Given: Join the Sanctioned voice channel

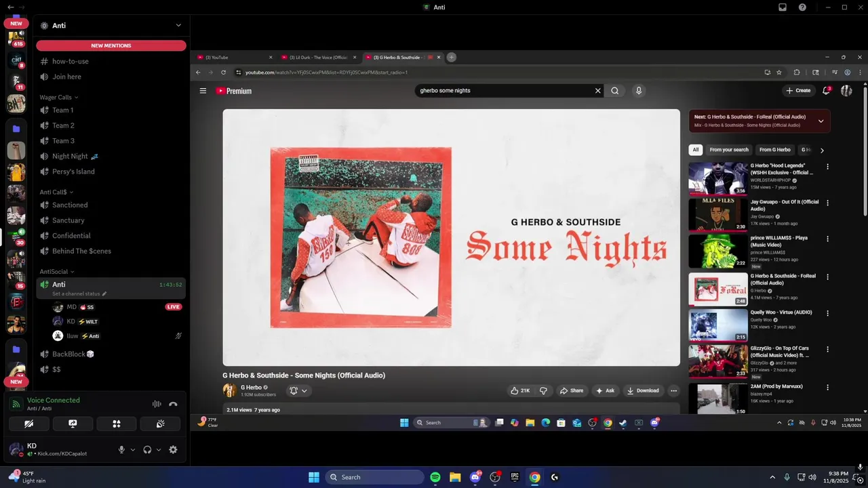Looking at the screenshot, I should click(111, 205).
